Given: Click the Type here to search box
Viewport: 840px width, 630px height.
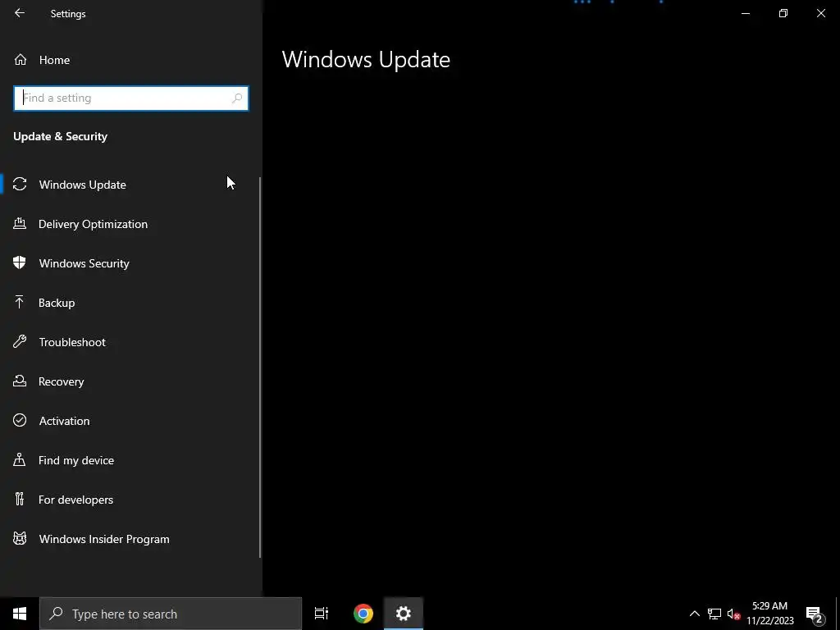Looking at the screenshot, I should tap(171, 614).
